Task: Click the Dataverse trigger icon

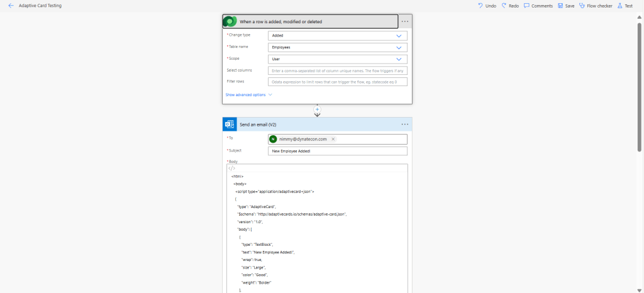Action: (x=230, y=21)
